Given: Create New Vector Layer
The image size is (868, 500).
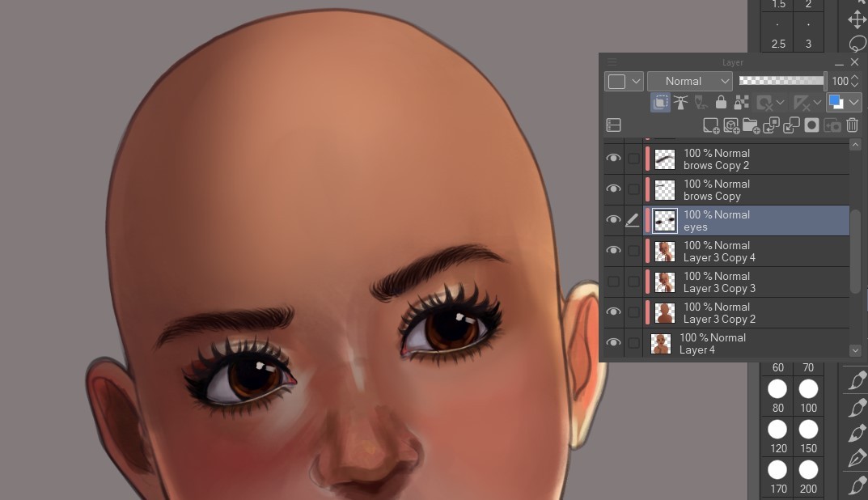Looking at the screenshot, I should click(x=730, y=125).
